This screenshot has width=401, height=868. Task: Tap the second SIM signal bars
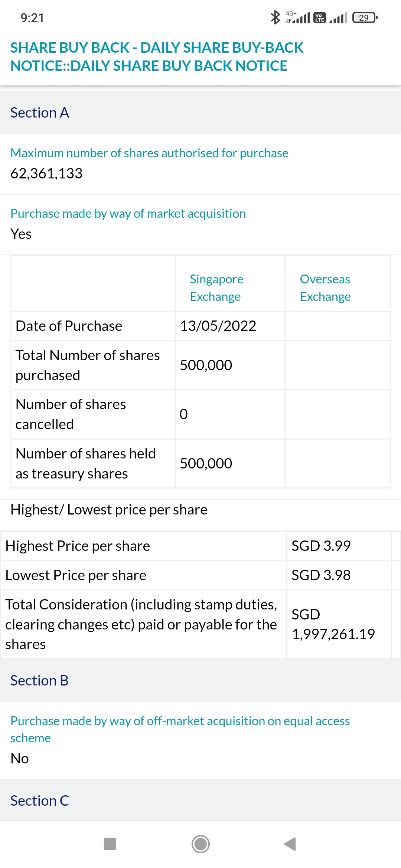coord(338,17)
